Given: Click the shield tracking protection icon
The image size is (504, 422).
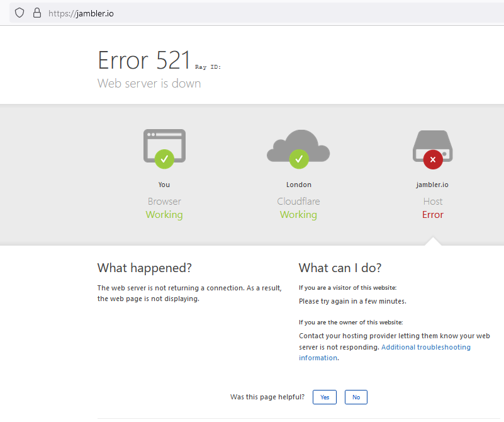Looking at the screenshot, I should pos(20,13).
